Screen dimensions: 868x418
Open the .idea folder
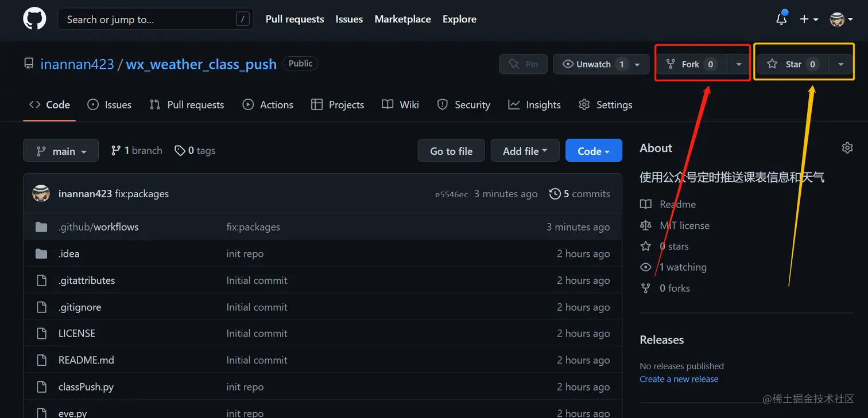pos(69,253)
